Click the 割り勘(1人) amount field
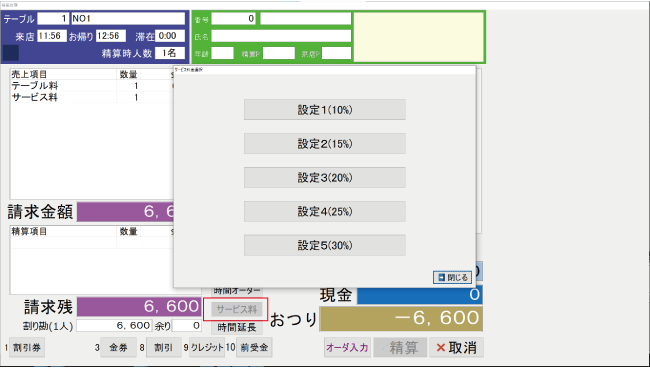Image resolution: width=650 pixels, height=368 pixels. click(114, 326)
